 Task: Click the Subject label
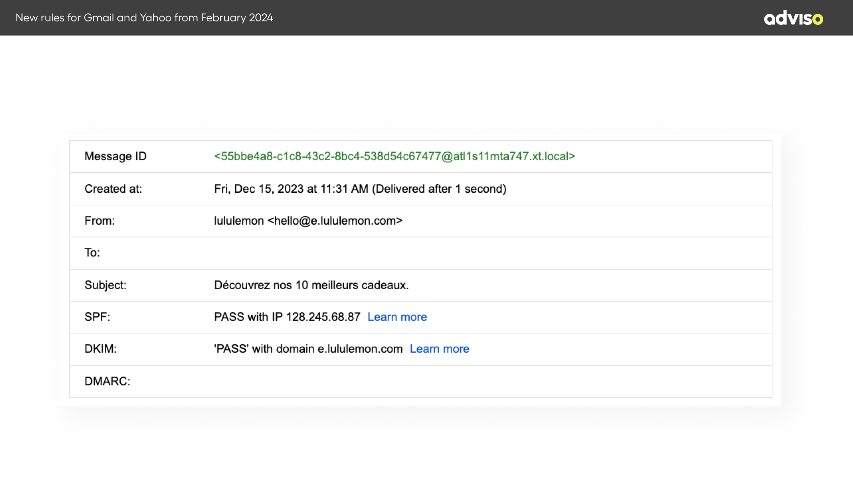point(105,285)
